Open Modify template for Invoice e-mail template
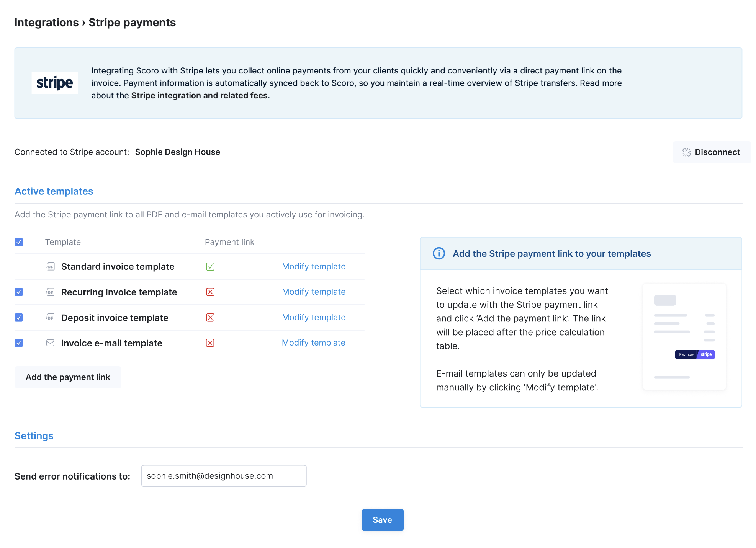 click(314, 343)
